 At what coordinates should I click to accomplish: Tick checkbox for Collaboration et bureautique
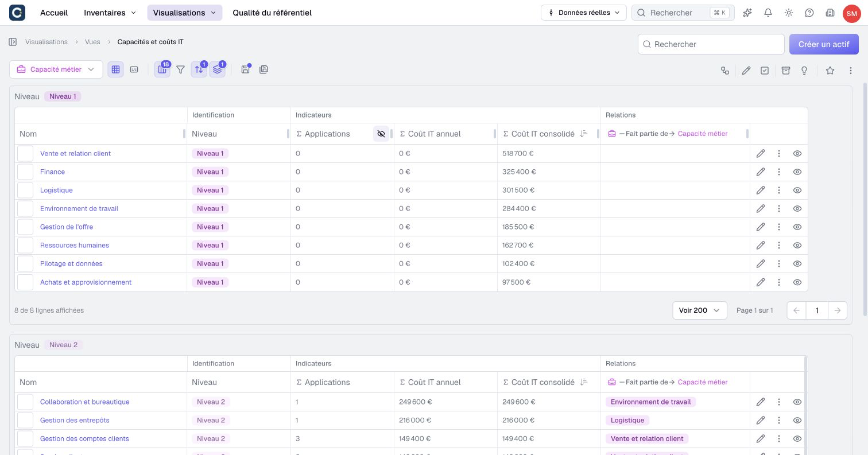click(25, 402)
